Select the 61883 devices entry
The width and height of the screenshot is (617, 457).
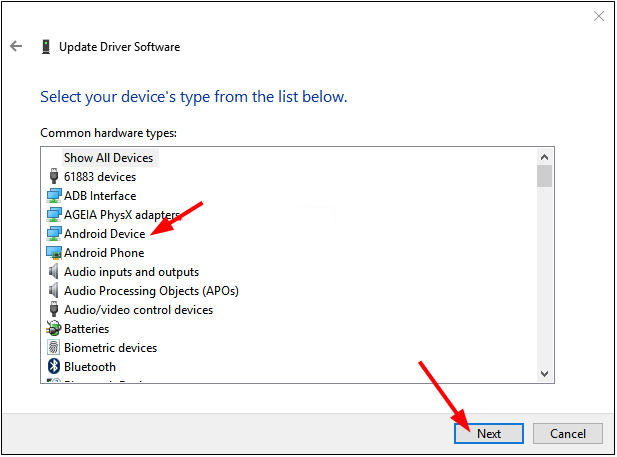click(x=100, y=177)
